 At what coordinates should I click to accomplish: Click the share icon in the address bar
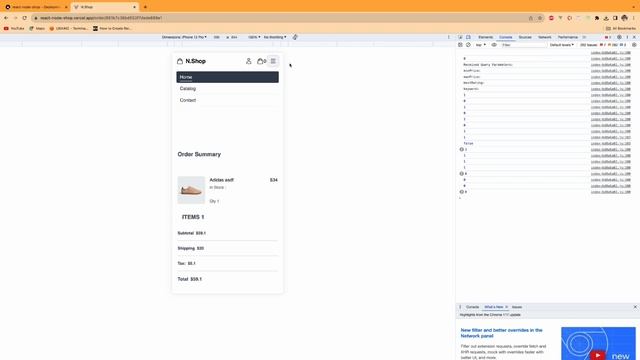coord(531,18)
